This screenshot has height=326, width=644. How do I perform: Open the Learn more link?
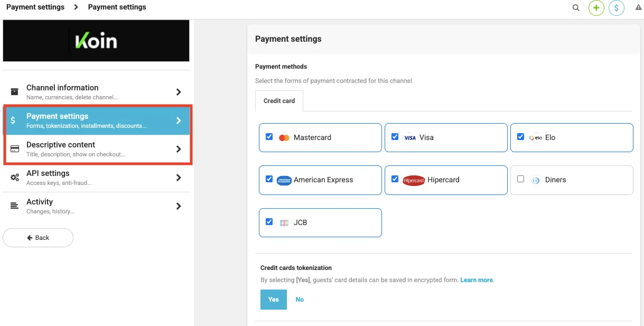(x=477, y=280)
